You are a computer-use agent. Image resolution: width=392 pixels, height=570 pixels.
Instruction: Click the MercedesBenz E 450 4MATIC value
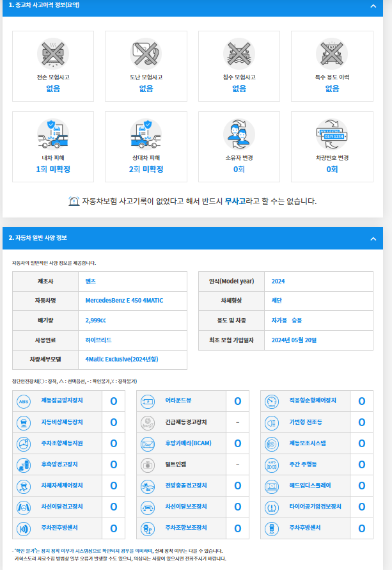coord(124,301)
